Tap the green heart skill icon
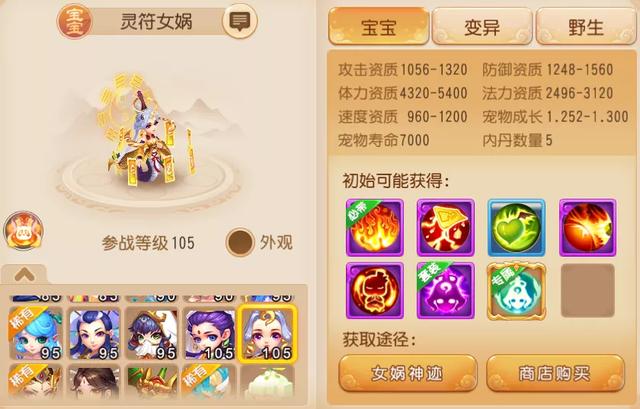The width and height of the screenshot is (640, 409). pyautogui.click(x=516, y=227)
